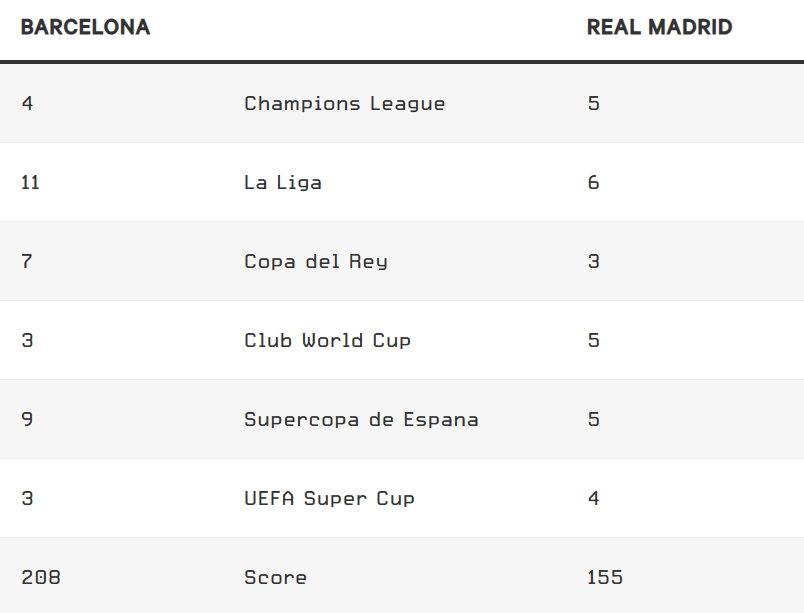Select the Champions League row label
Screen dimensions: 804x613
click(x=344, y=103)
